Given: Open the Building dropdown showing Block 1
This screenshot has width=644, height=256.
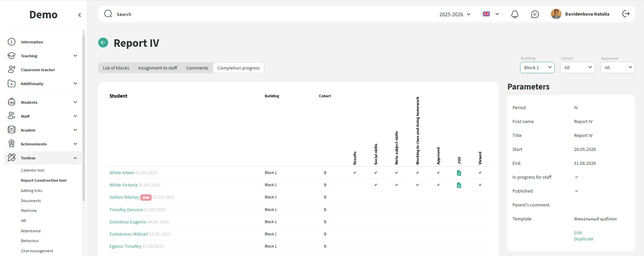Looking at the screenshot, I should [537, 67].
